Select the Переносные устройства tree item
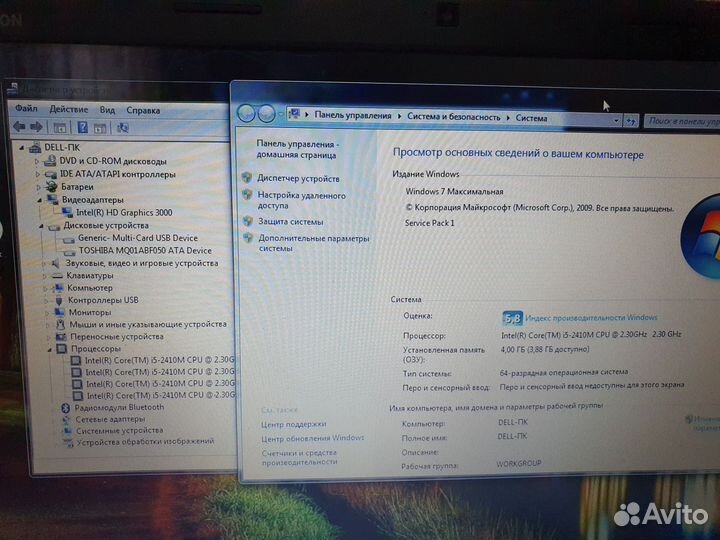The width and height of the screenshot is (720, 540). pyautogui.click(x=117, y=337)
